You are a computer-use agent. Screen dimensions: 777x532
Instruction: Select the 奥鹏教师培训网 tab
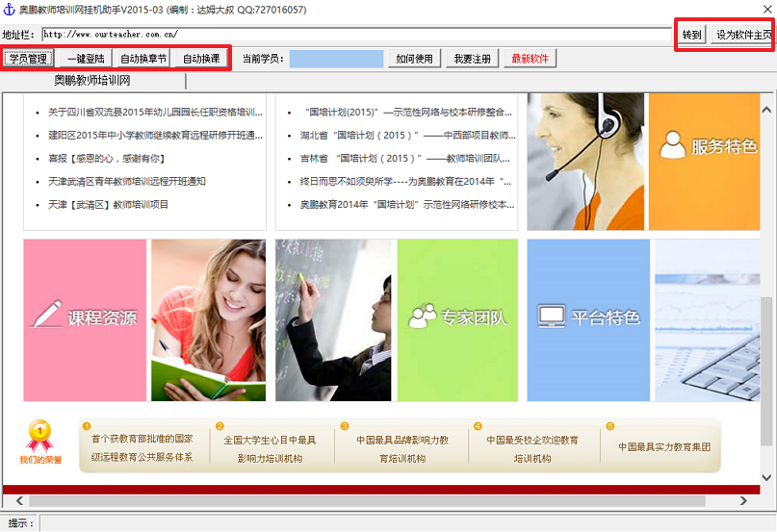92,80
